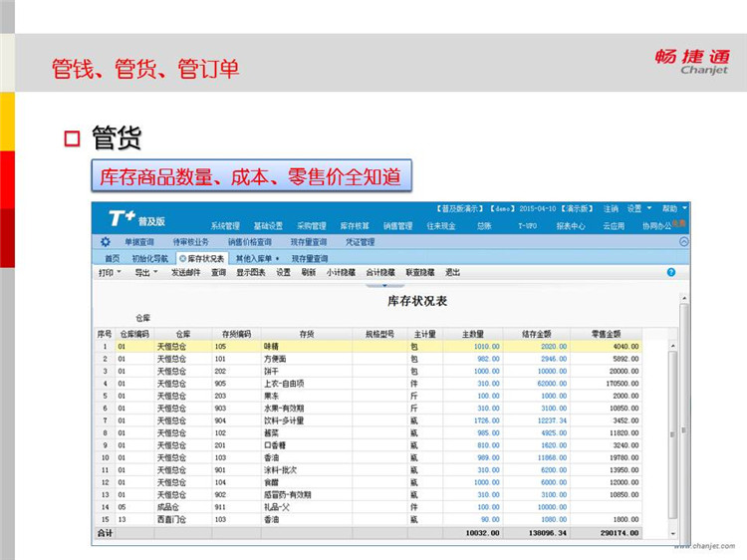The width and height of the screenshot is (747, 560).
Task: Click the 仓库编码 column header
Action: tap(134, 334)
